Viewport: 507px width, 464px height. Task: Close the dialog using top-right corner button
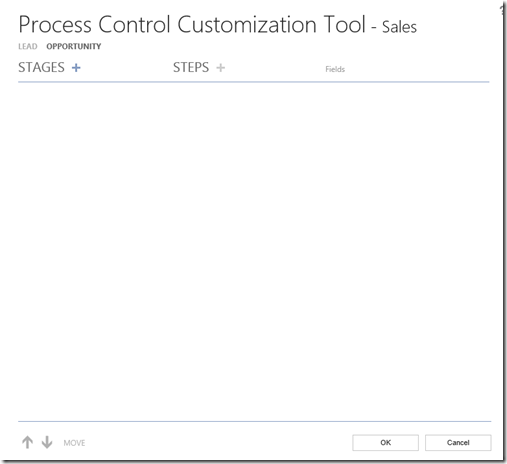point(503,10)
